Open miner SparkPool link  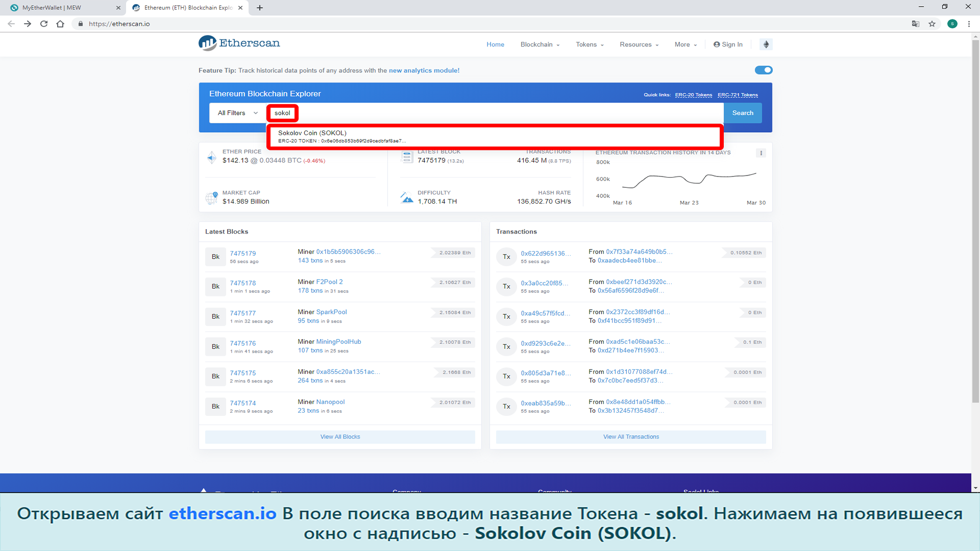(x=331, y=312)
